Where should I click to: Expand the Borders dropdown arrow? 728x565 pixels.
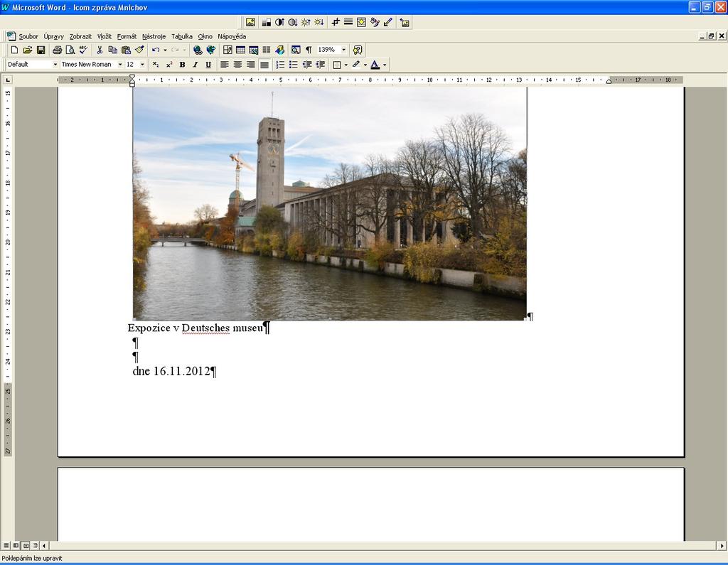[346, 65]
